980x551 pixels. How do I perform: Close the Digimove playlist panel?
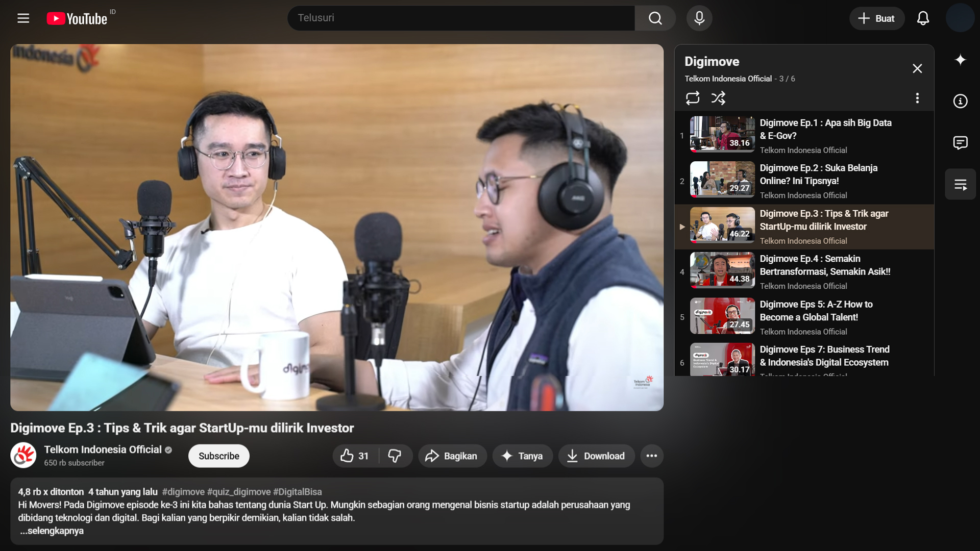917,68
